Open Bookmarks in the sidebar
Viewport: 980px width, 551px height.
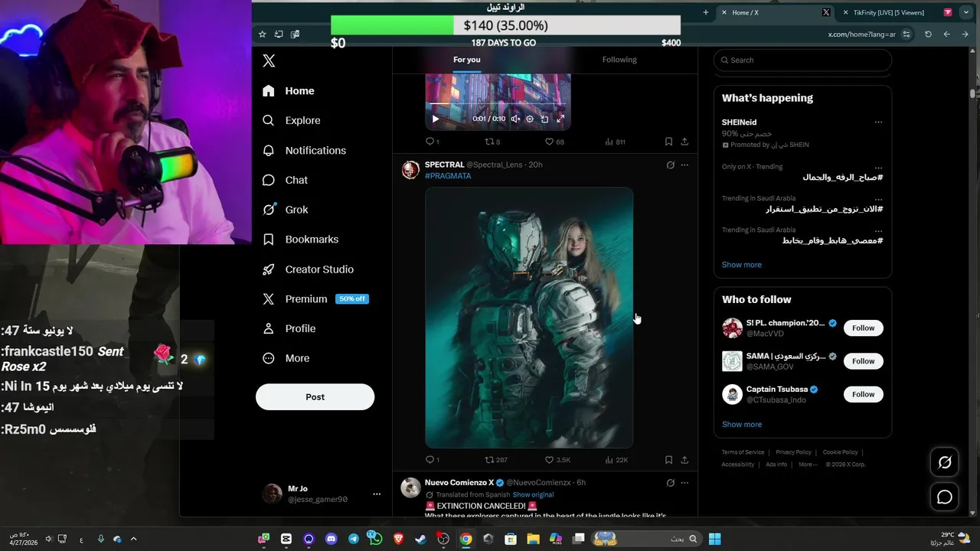pyautogui.click(x=300, y=240)
